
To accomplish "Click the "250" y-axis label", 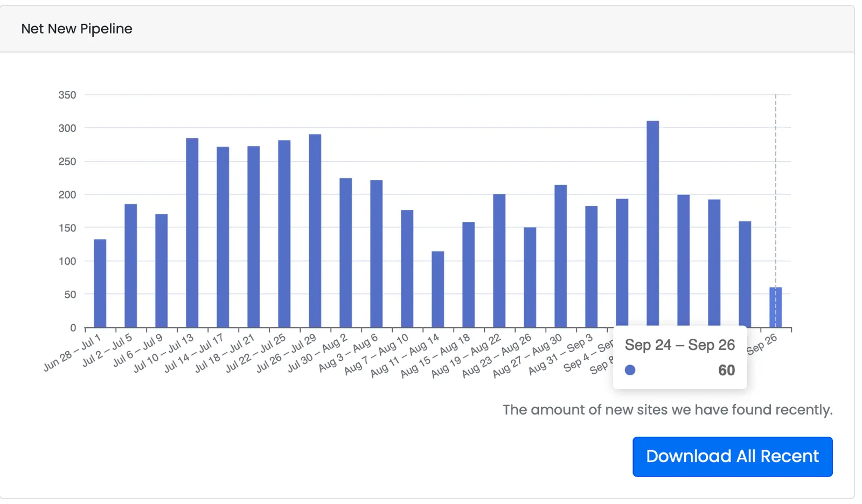I will pyautogui.click(x=67, y=162).
